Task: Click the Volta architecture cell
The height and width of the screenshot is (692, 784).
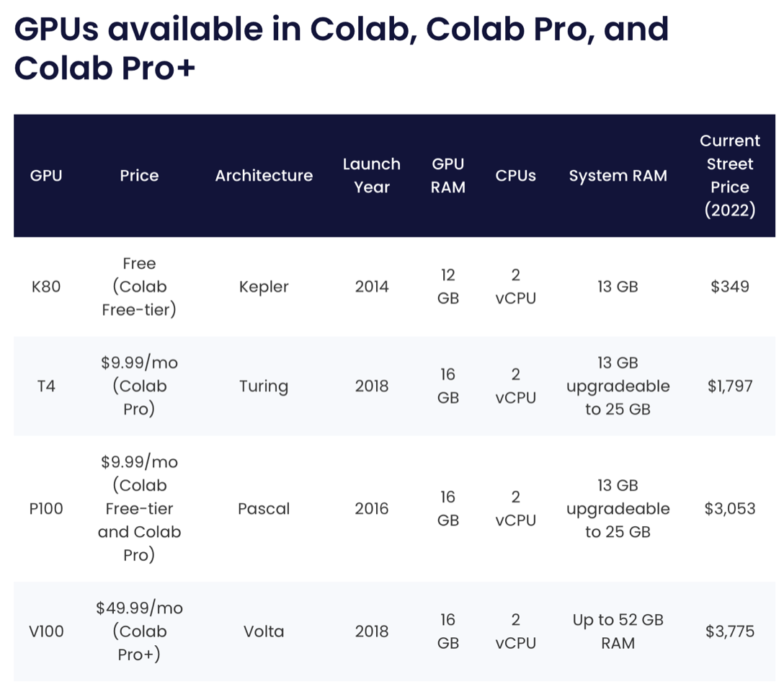Action: tap(264, 631)
